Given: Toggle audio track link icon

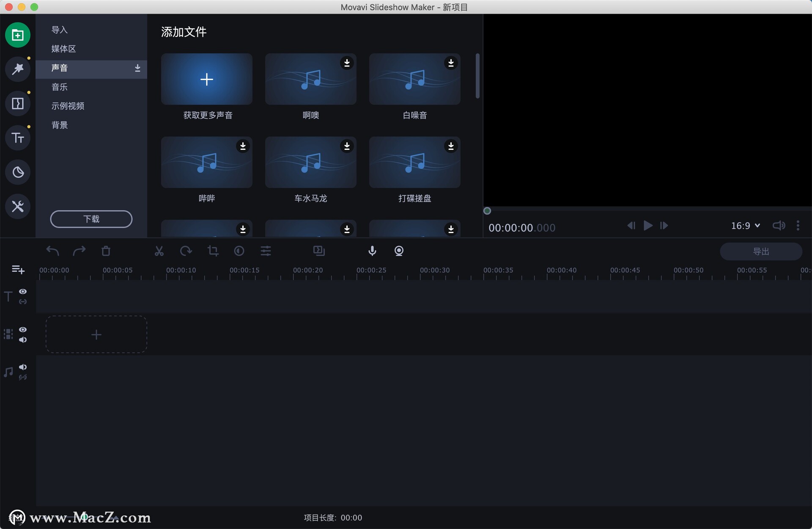Looking at the screenshot, I should 23,377.
